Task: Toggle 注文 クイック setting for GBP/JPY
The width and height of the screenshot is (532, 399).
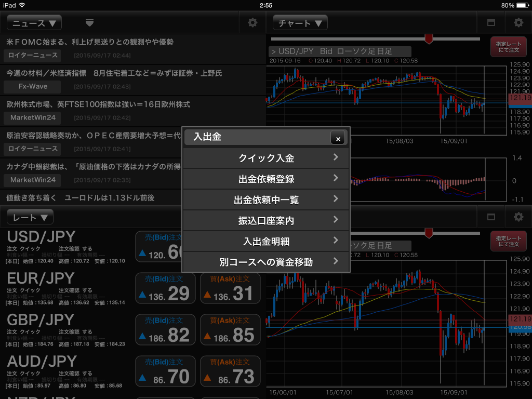Action: click(23, 332)
